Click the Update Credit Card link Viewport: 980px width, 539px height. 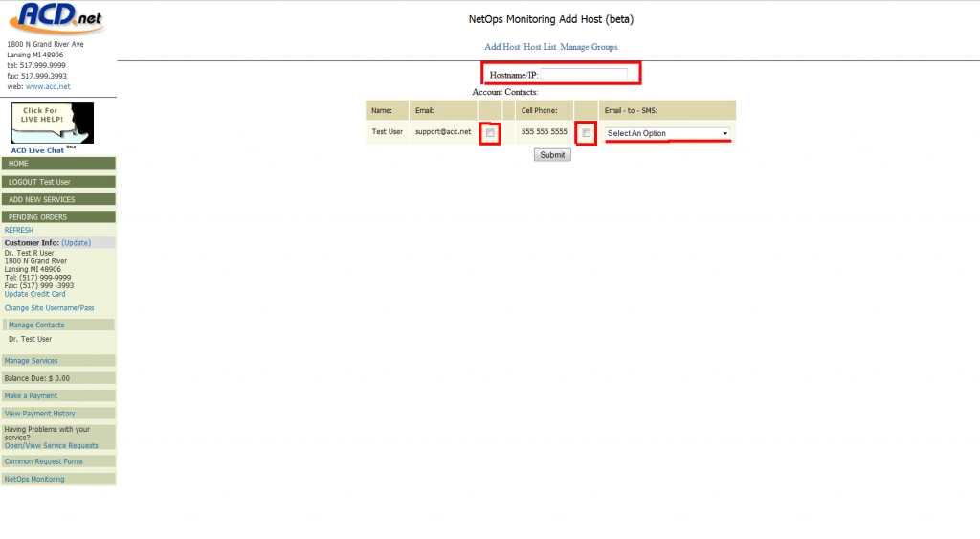(34, 294)
